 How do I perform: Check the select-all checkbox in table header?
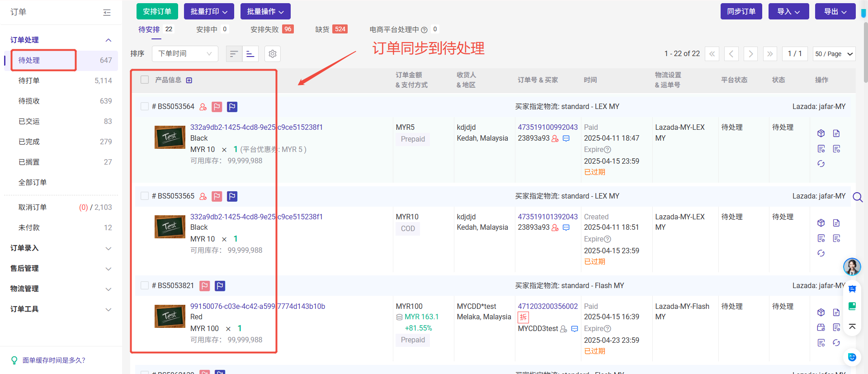pos(145,80)
